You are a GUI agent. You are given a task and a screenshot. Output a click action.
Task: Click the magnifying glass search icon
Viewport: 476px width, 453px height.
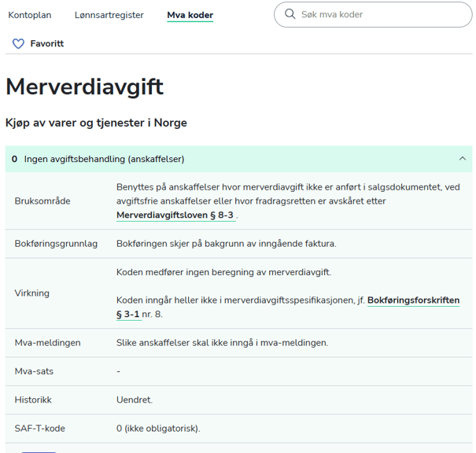290,14
